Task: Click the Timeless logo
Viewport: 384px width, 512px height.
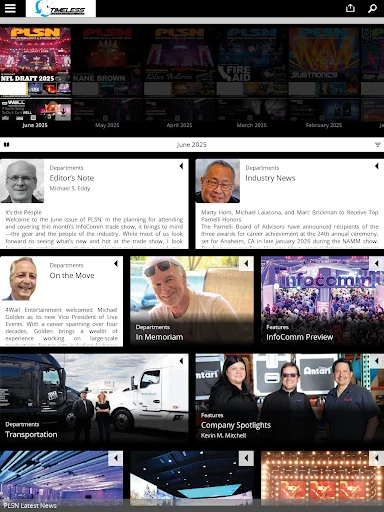Action: pyautogui.click(x=61, y=8)
